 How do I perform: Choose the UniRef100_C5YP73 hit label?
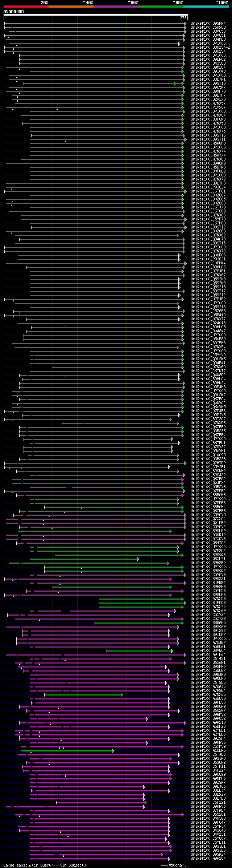208,219
